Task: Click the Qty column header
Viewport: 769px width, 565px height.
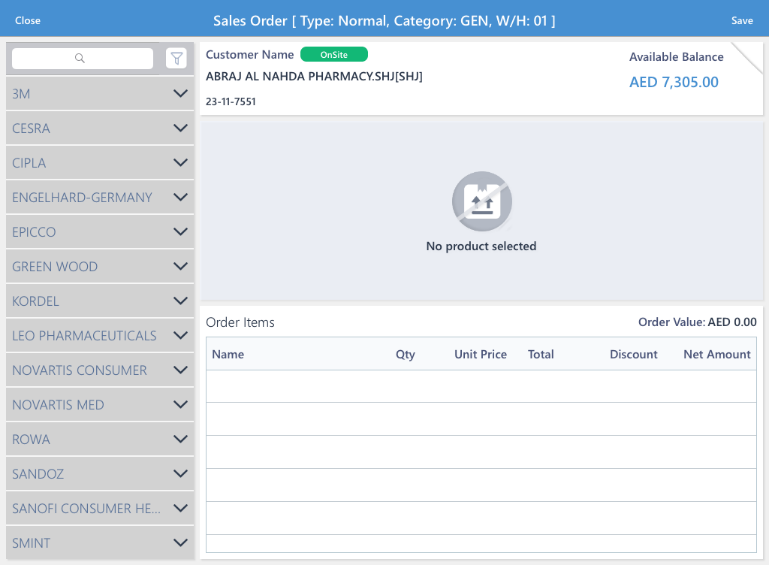Action: tap(405, 354)
